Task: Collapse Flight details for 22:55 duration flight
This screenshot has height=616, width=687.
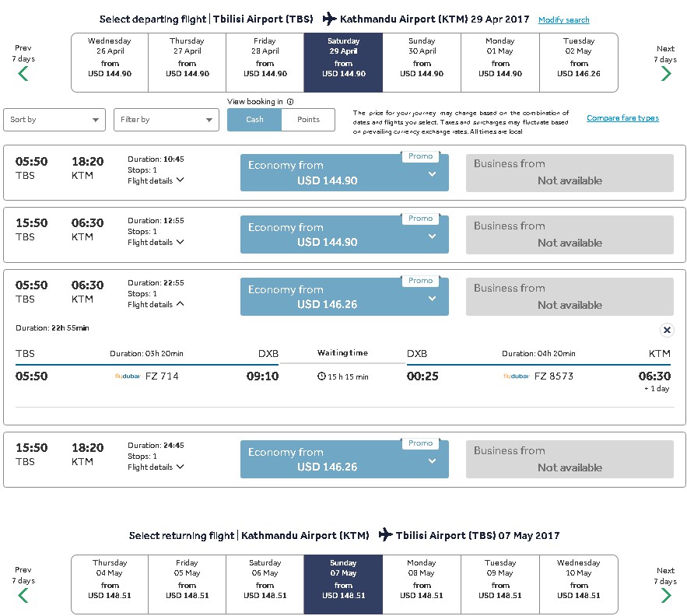Action: (156, 304)
